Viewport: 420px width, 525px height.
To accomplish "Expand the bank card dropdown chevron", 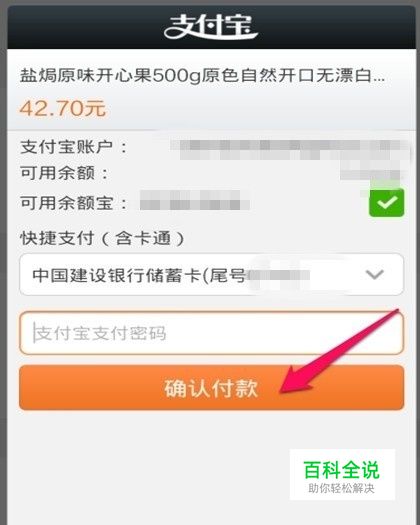I will tap(374, 275).
